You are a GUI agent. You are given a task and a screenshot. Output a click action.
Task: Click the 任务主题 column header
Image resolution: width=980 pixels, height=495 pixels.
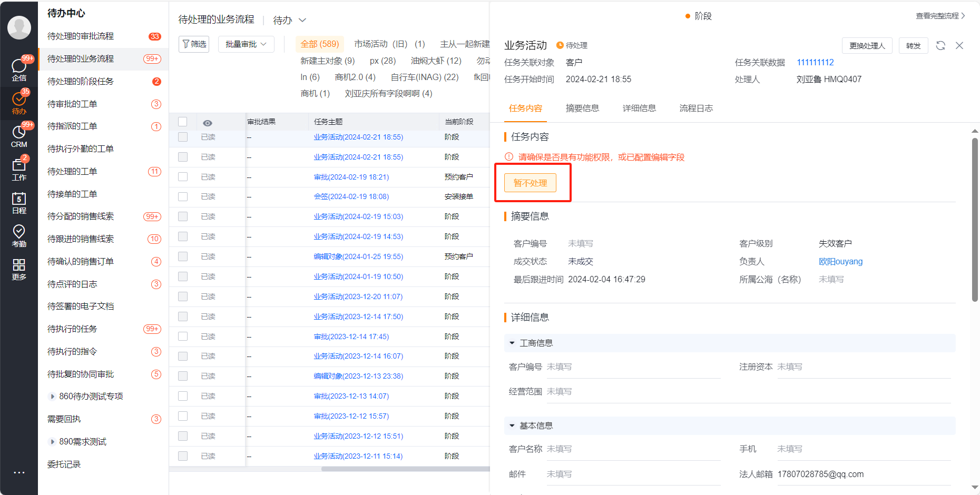(x=328, y=122)
